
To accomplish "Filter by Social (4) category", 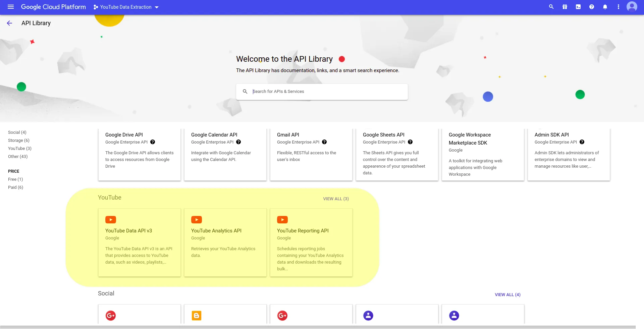I will point(17,132).
